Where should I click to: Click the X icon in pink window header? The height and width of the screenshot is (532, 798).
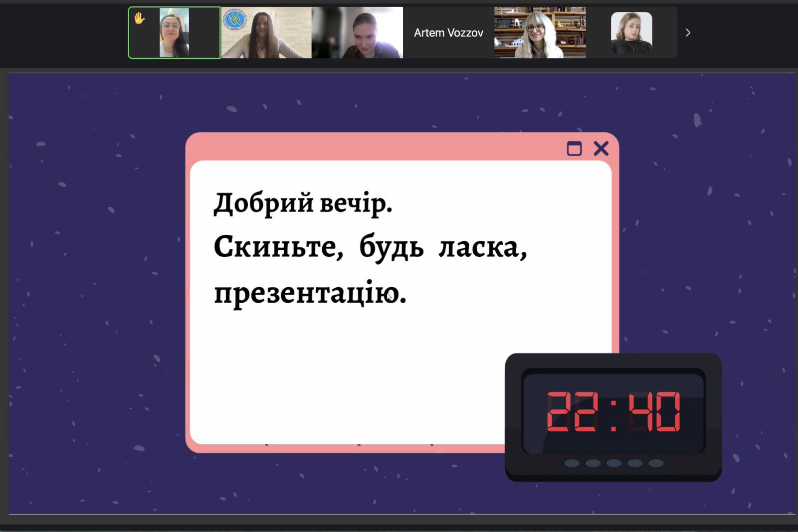(x=601, y=148)
